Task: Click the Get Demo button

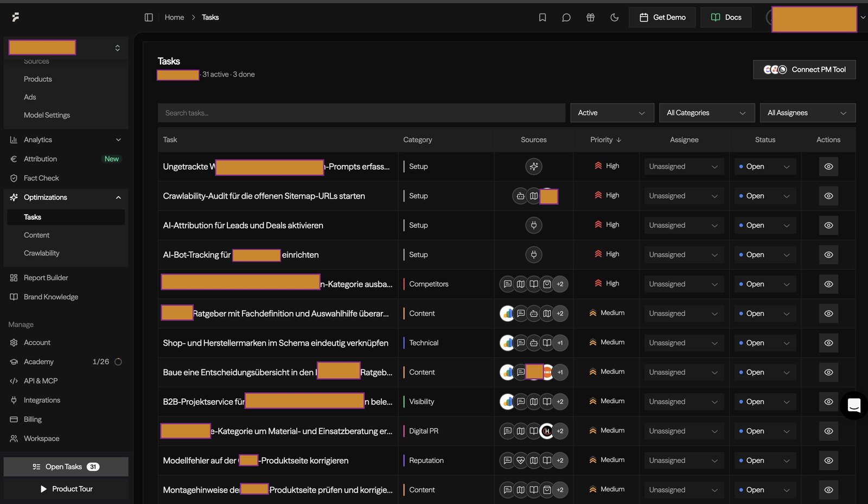Action: [662, 17]
